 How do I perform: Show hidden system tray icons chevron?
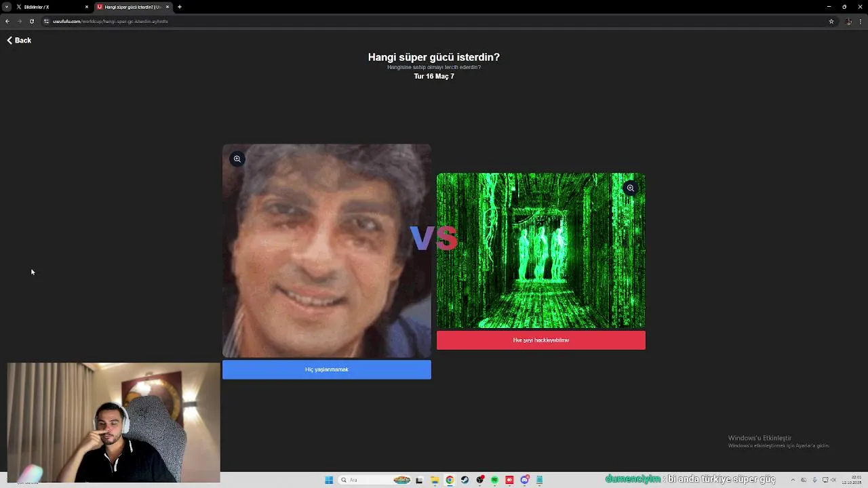[x=793, y=480]
